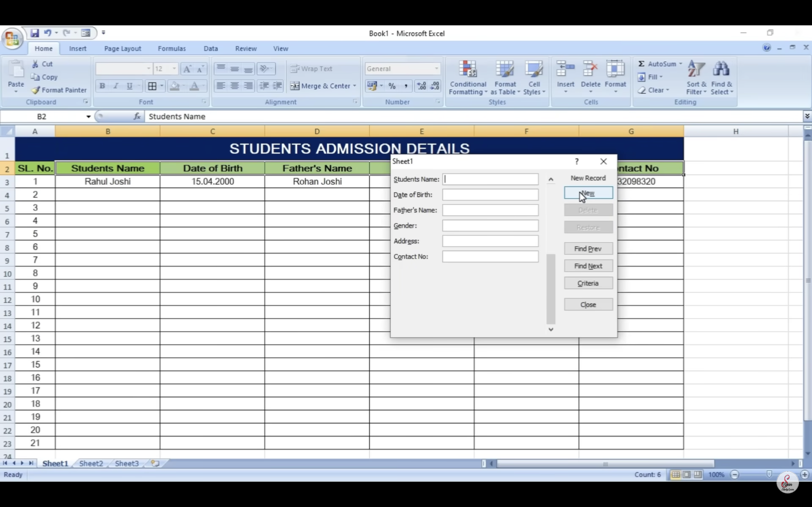Click the Find & Select binoculars icon

(x=721, y=69)
